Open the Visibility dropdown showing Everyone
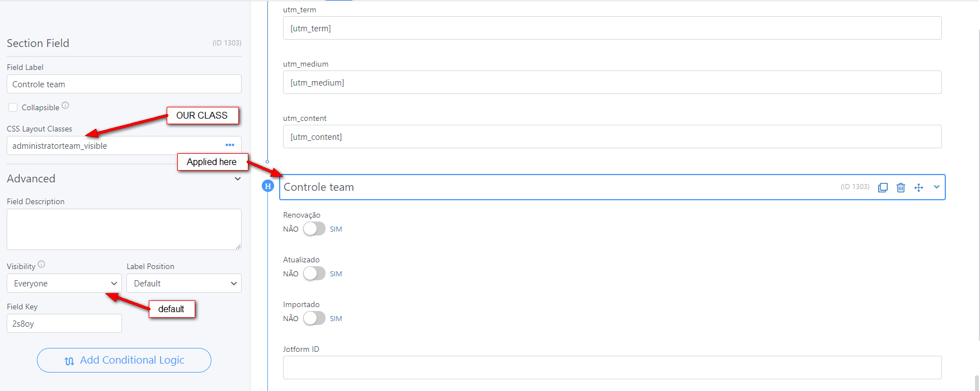Screen dimensions: 980x391 [64, 283]
